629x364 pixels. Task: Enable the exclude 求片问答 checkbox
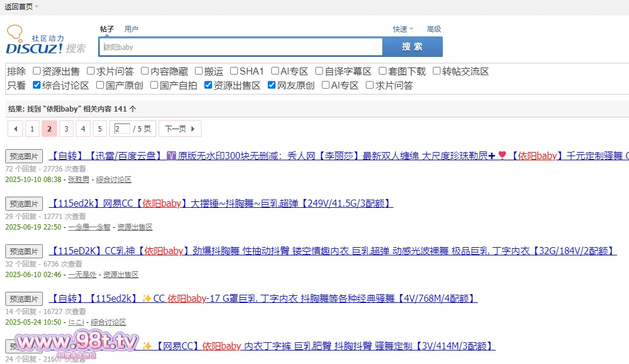[x=91, y=71]
